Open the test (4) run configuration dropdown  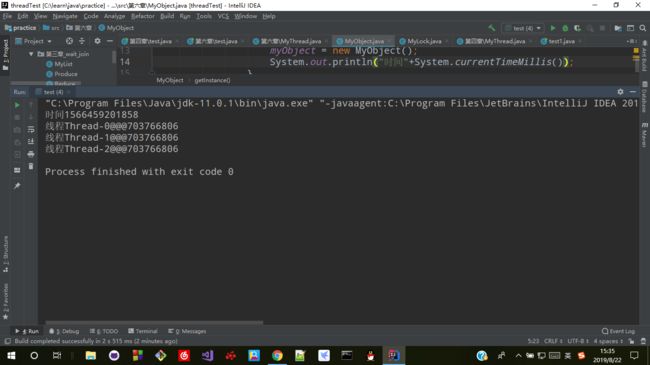click(x=523, y=28)
